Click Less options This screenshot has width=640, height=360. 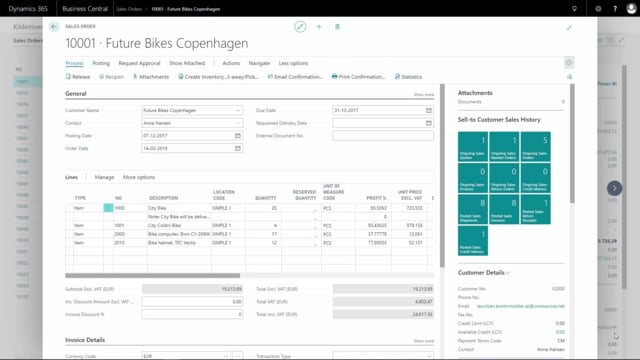[293, 63]
